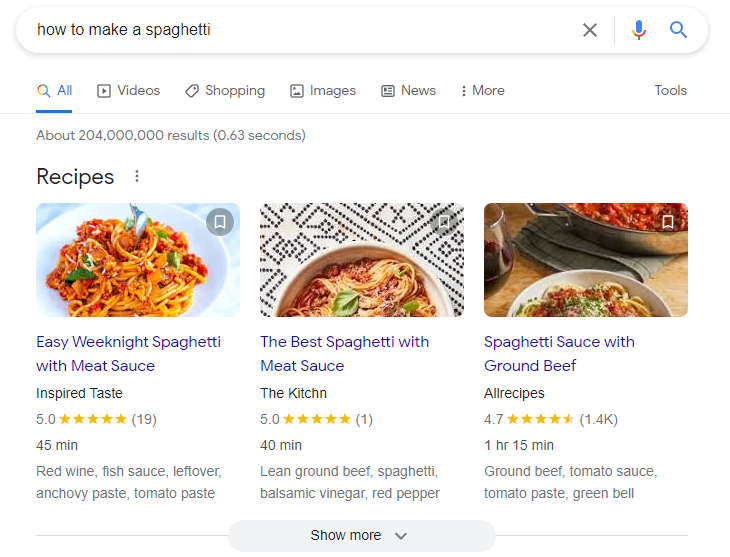Image resolution: width=730 pixels, height=557 pixels.
Task: Start voice search with microphone icon
Action: coord(639,30)
